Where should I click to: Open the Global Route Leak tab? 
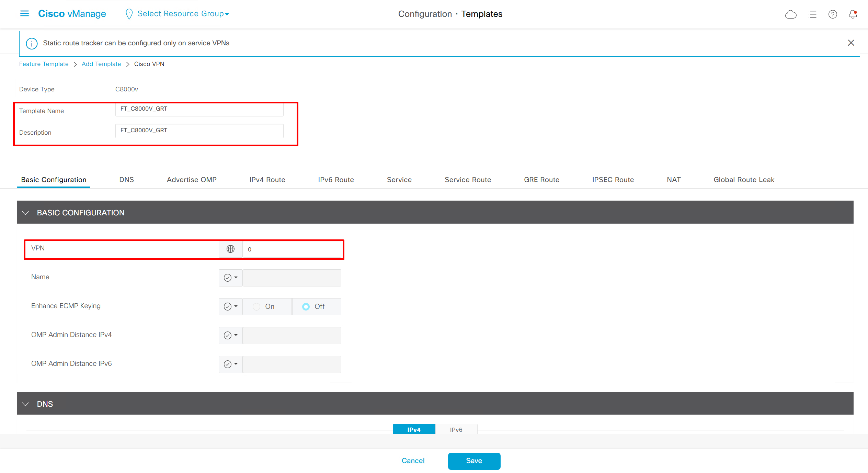pyautogui.click(x=744, y=180)
